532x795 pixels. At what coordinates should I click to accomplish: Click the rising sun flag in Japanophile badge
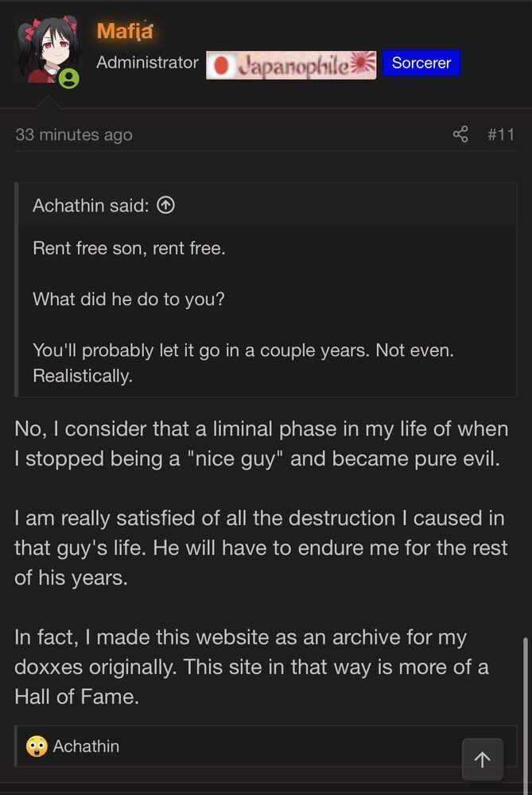coord(363,64)
